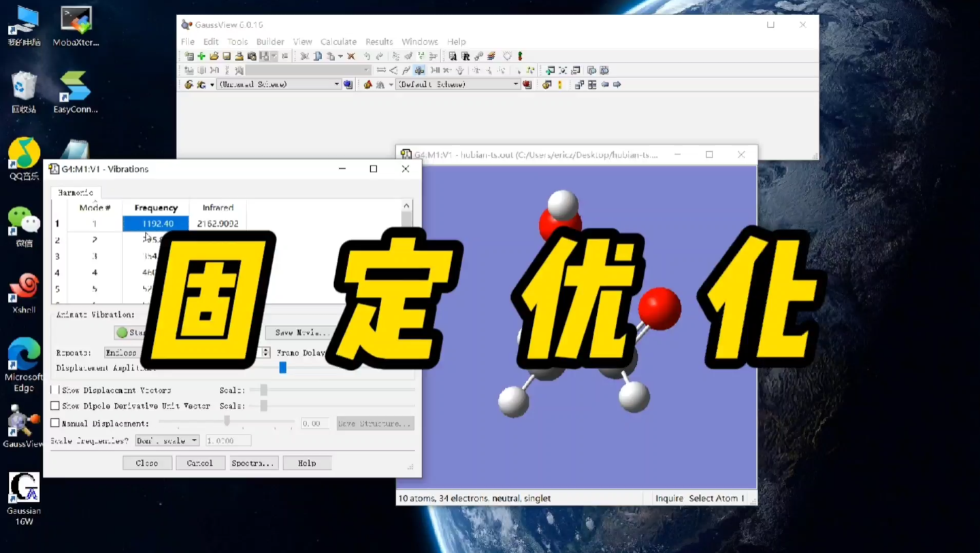Open the File menu
The height and width of the screenshot is (553, 980).
[x=188, y=42]
